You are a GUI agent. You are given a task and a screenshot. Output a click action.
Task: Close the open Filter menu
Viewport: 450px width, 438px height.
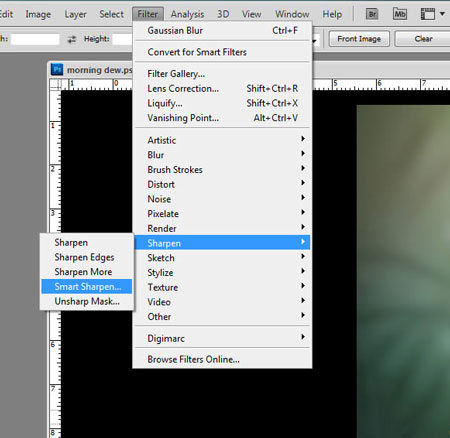point(148,14)
